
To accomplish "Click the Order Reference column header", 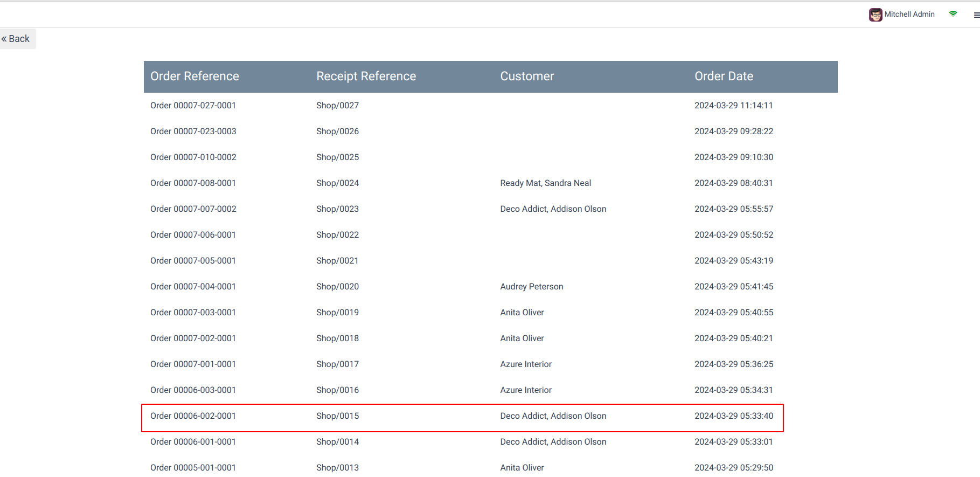I will click(194, 77).
